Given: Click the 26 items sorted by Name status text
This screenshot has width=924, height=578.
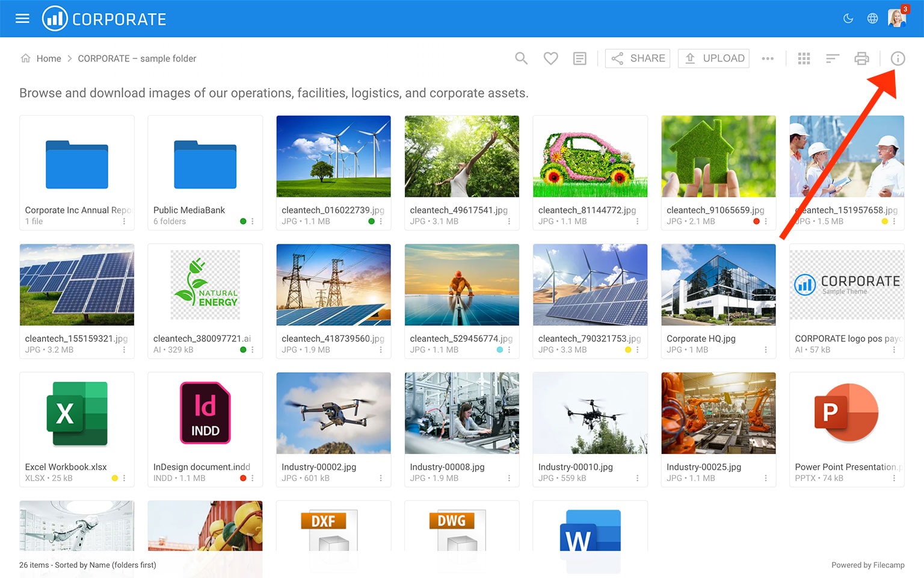Looking at the screenshot, I should 88,565.
